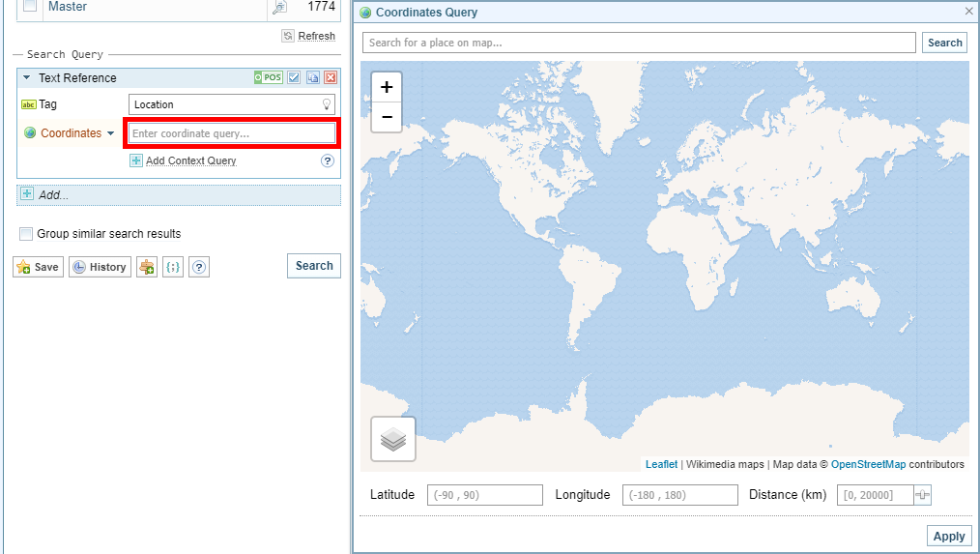
Task: Click the Distance slider toggle icon
Action: [x=923, y=495]
